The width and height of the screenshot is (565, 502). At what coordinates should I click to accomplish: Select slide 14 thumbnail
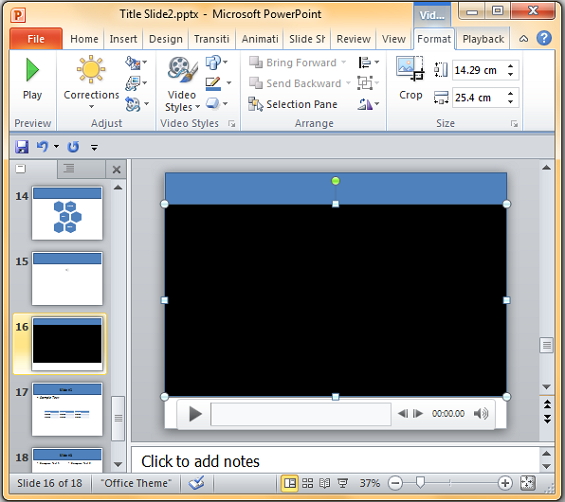click(x=67, y=213)
